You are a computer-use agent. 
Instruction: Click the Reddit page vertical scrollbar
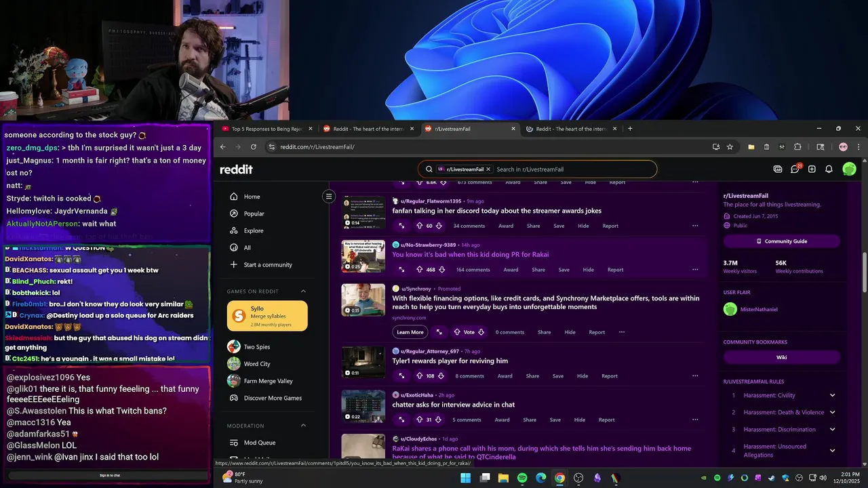pos(864,271)
